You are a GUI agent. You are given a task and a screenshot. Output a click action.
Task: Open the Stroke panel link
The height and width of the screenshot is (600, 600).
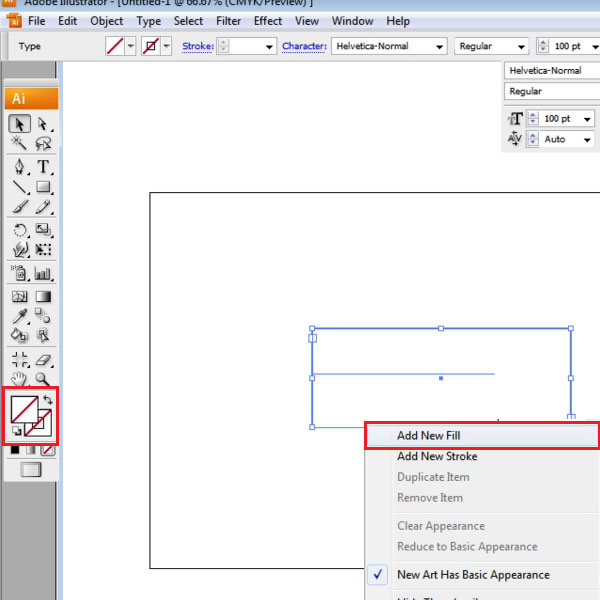pyautogui.click(x=198, y=46)
